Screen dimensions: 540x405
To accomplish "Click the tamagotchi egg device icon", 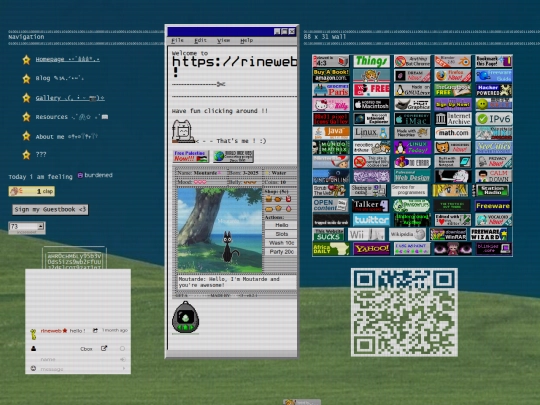I will (185, 317).
